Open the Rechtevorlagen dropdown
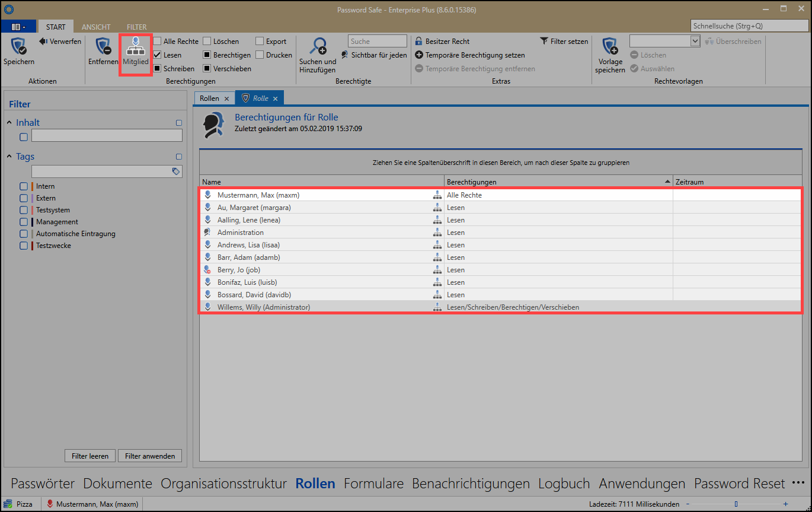Image resolution: width=812 pixels, height=512 pixels. pos(696,41)
